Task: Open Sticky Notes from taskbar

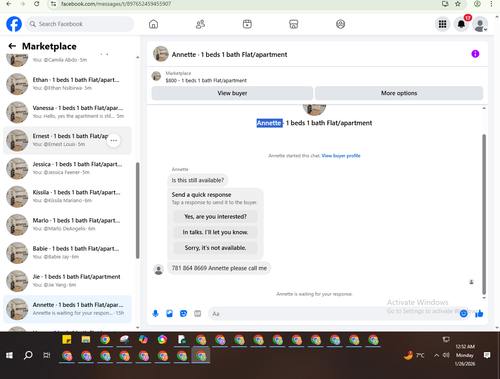Action: (x=67, y=340)
